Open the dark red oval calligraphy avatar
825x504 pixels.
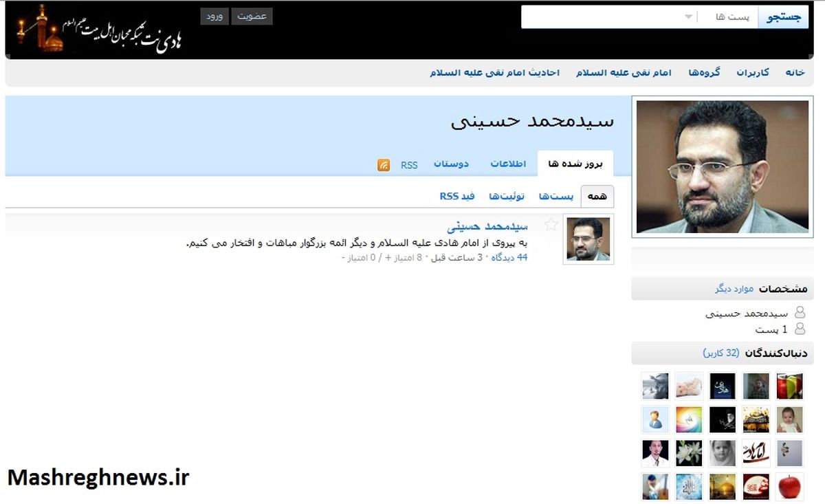click(x=756, y=486)
